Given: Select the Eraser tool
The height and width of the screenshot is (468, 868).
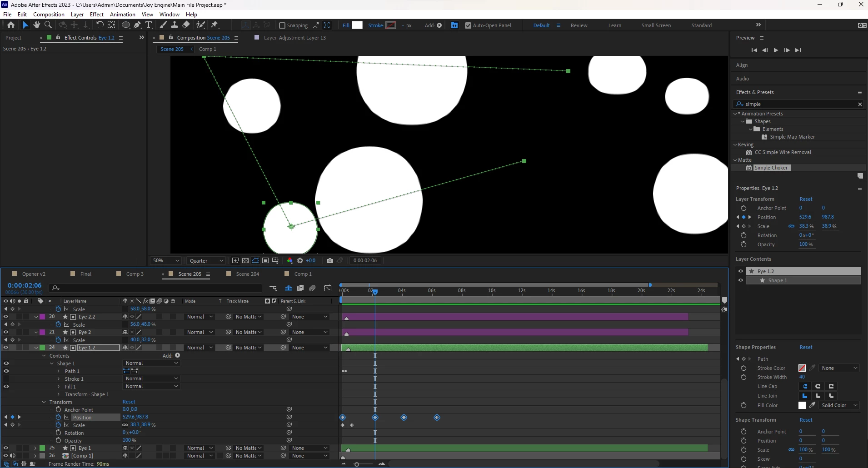Looking at the screenshot, I should click(186, 25).
